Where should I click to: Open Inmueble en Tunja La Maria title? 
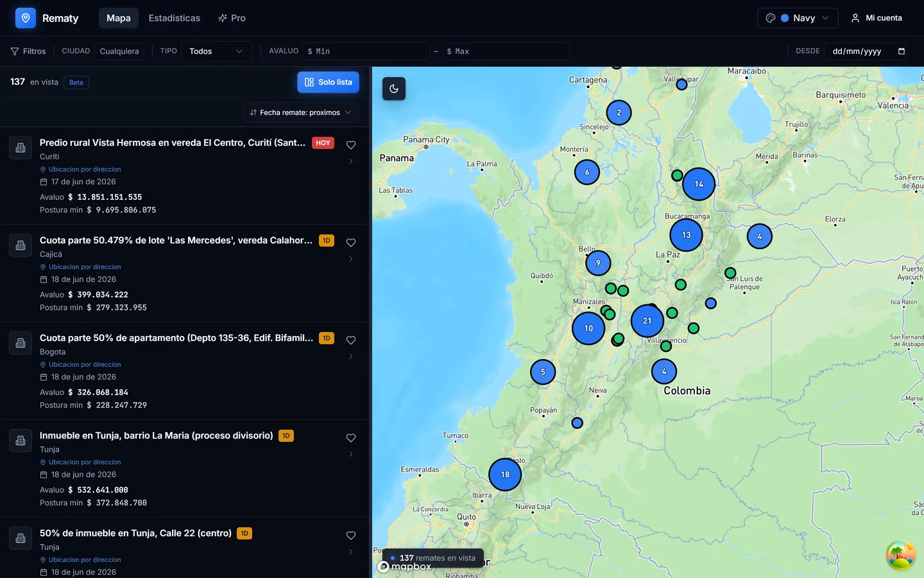[x=157, y=435]
